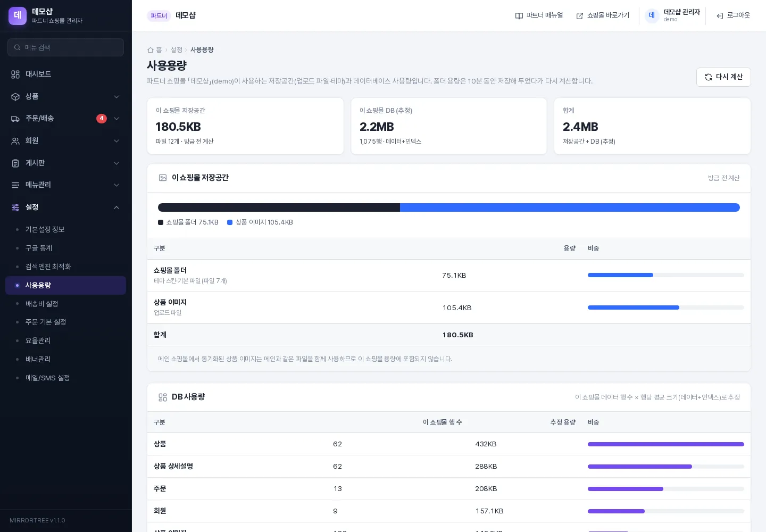Collapse the 설정 menu chevron
The width and height of the screenshot is (766, 532).
coord(116,207)
